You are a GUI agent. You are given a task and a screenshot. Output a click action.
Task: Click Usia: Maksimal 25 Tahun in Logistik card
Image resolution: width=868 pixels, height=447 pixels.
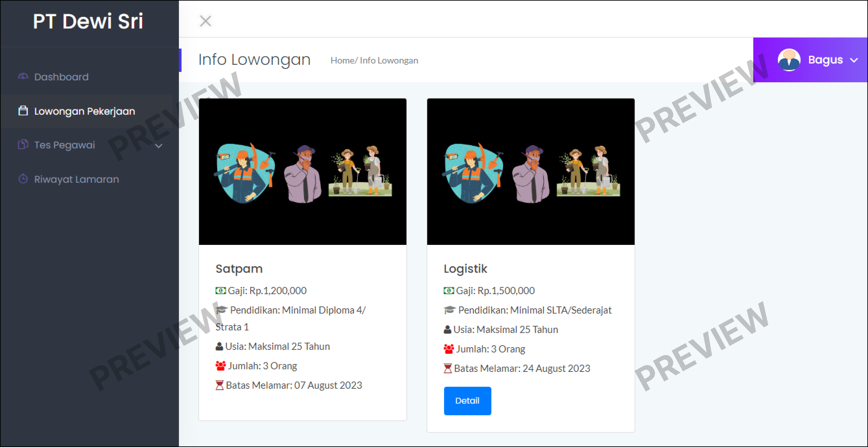[505, 329]
